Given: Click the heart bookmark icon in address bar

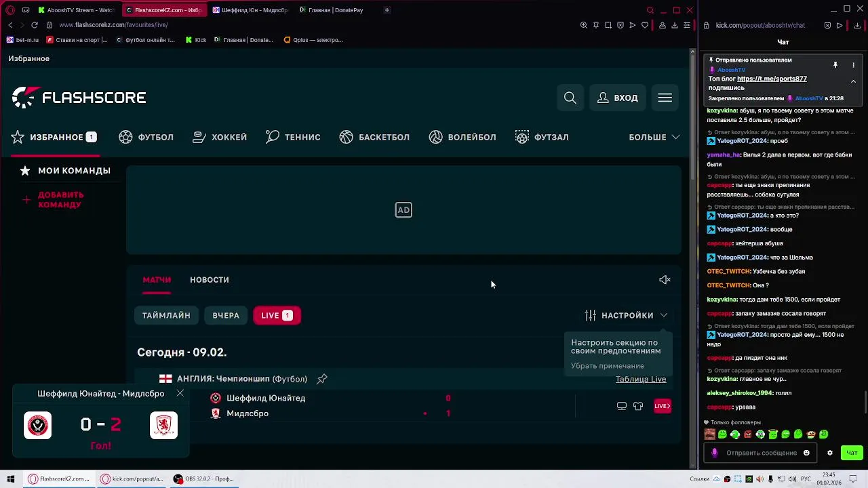Looking at the screenshot, I should point(645,25).
